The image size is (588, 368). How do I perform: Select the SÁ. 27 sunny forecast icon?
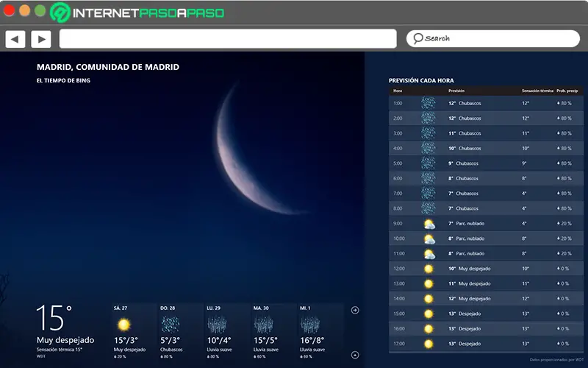coord(123,325)
